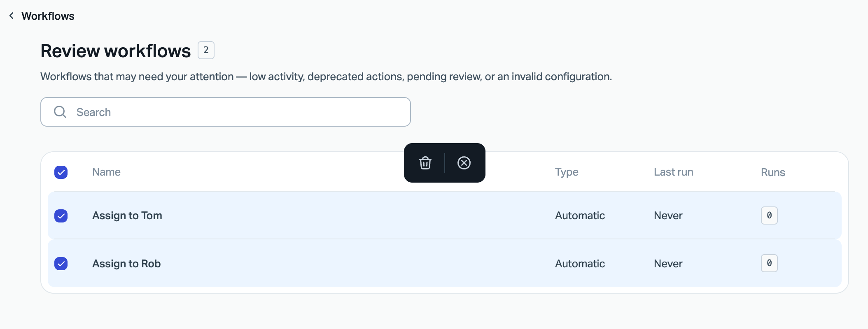Dismiss selection with the circled X icon
The width and height of the screenshot is (868, 329).
pyautogui.click(x=464, y=163)
